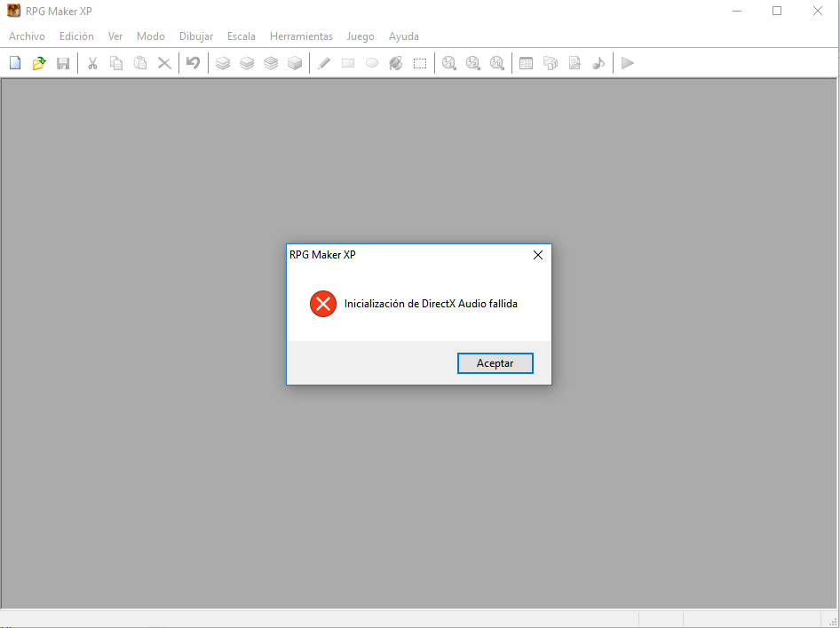Select the Delete X toolbar icon
The width and height of the screenshot is (840, 628).
tap(164, 63)
